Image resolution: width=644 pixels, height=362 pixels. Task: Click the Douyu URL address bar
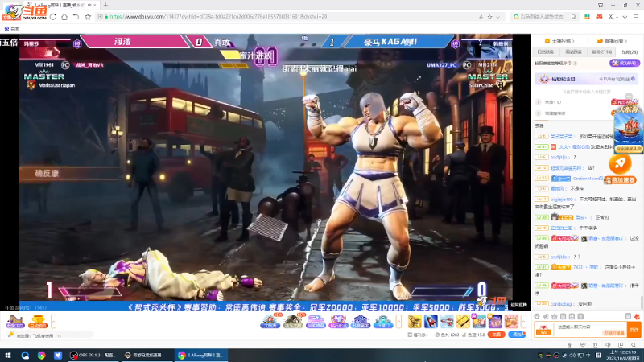tap(287, 17)
